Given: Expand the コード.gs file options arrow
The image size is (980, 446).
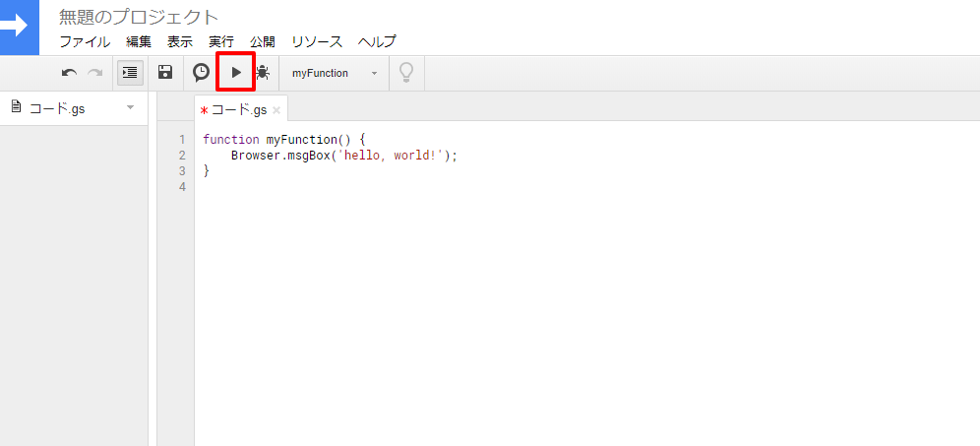Looking at the screenshot, I should [131, 107].
